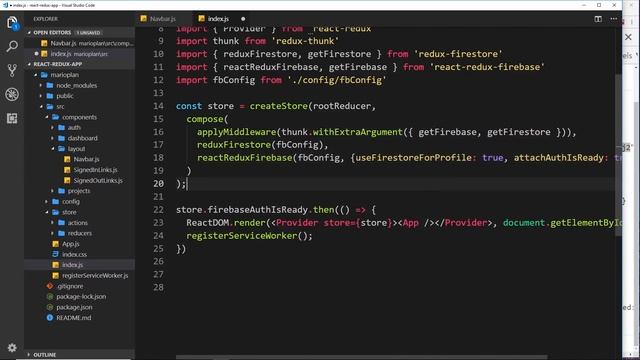The image size is (640, 360).
Task: Open registerServiceWorker.js file
Action: (80, 276)
